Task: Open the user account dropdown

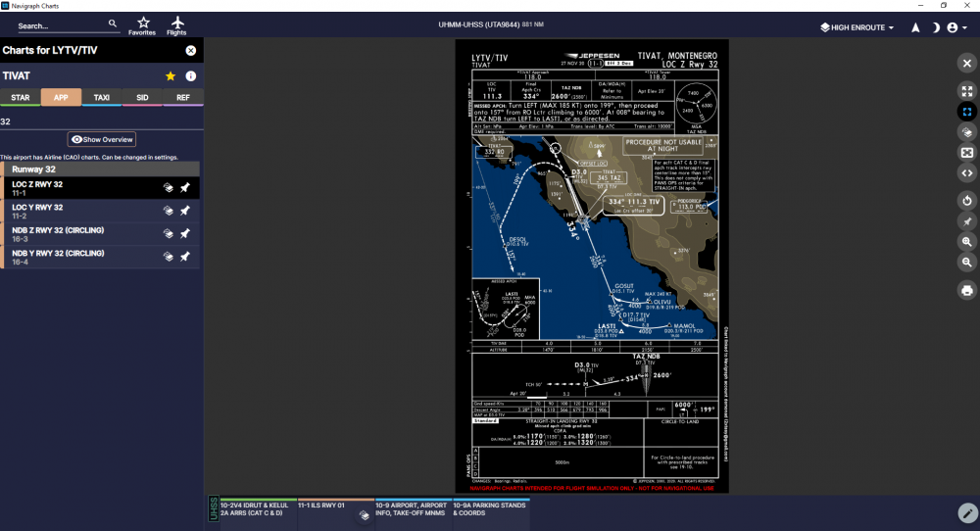Action: [x=956, y=27]
